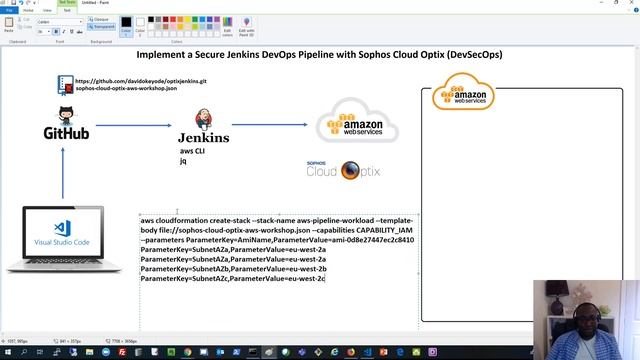This screenshot has width=640, height=360.
Task: Pick the red color swatch
Action: [173, 19]
